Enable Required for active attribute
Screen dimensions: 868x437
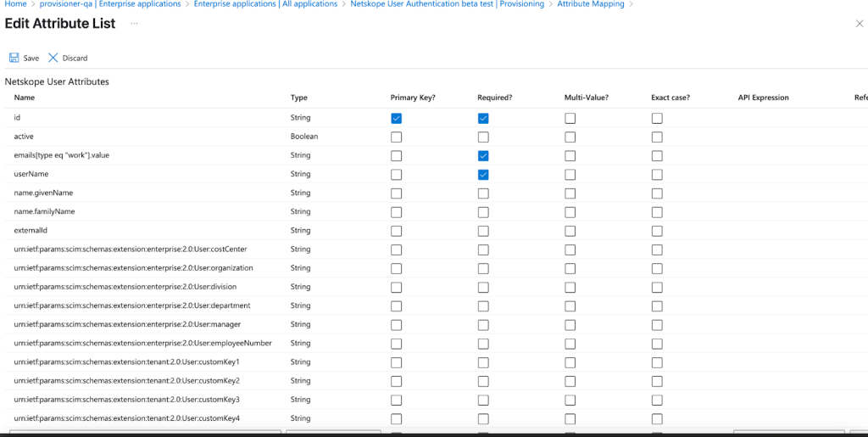483,137
